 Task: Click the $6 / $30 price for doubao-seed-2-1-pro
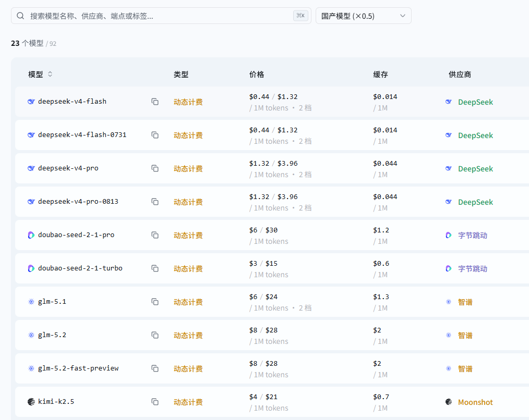(x=263, y=230)
